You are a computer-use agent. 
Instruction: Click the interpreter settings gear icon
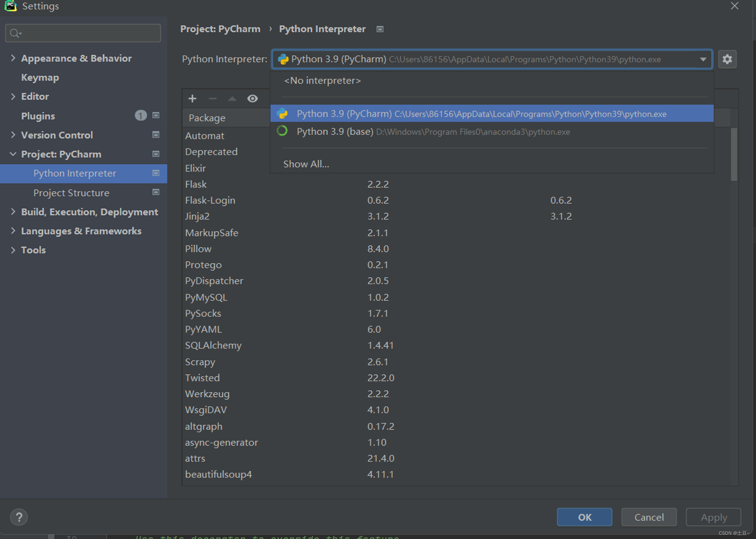coord(727,59)
